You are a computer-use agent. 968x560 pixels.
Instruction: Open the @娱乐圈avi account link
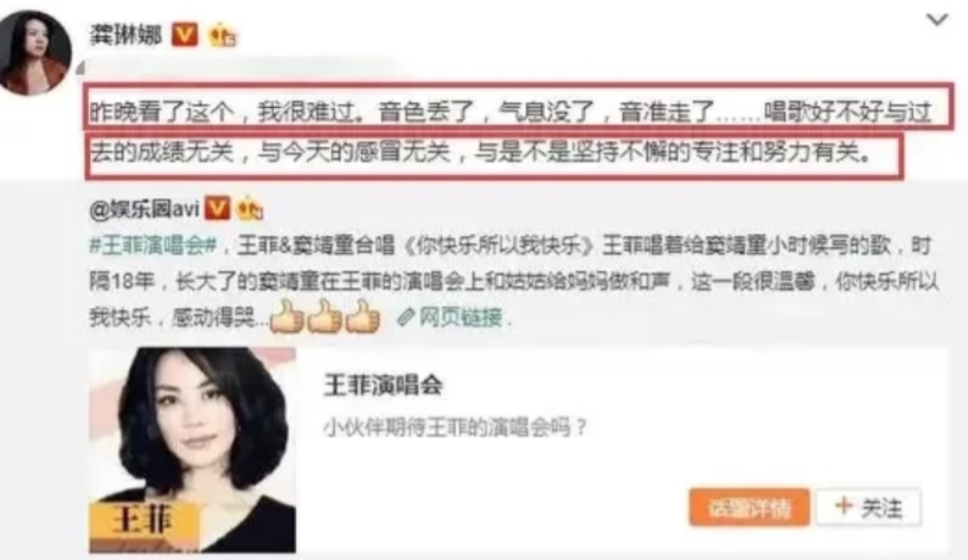[x=144, y=209]
